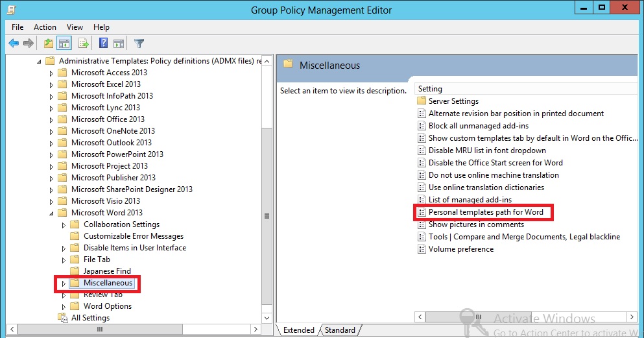This screenshot has width=644, height=338.
Task: Expand Microsoft Visio 2013 node
Action: (x=51, y=202)
